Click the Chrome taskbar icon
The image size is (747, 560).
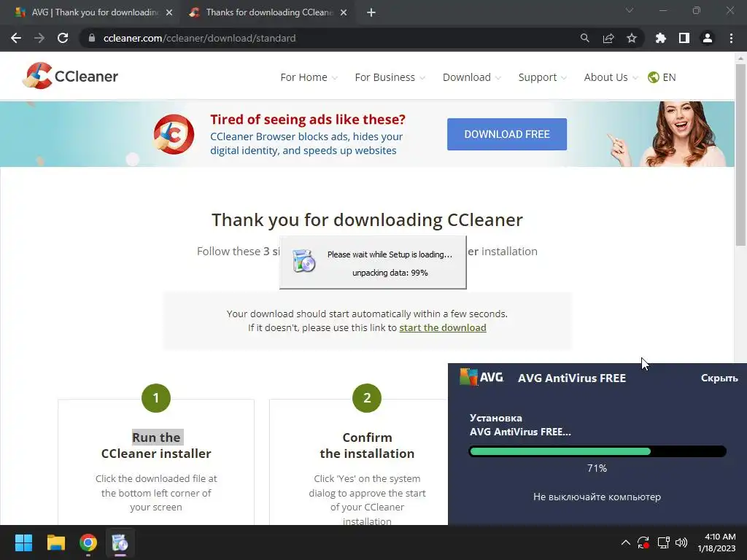88,542
